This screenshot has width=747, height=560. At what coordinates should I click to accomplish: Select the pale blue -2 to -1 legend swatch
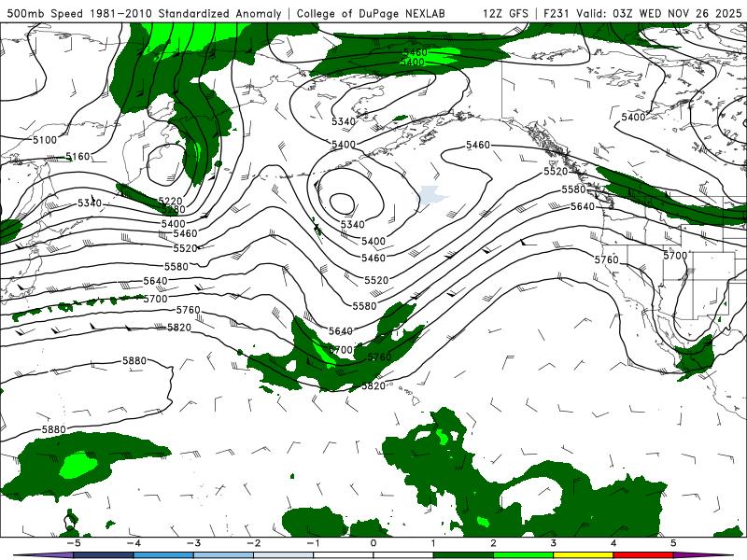tap(284, 555)
